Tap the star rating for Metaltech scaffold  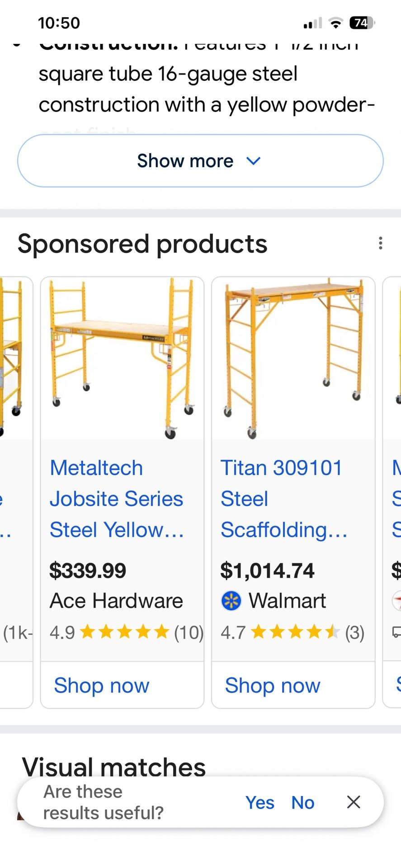click(x=124, y=632)
